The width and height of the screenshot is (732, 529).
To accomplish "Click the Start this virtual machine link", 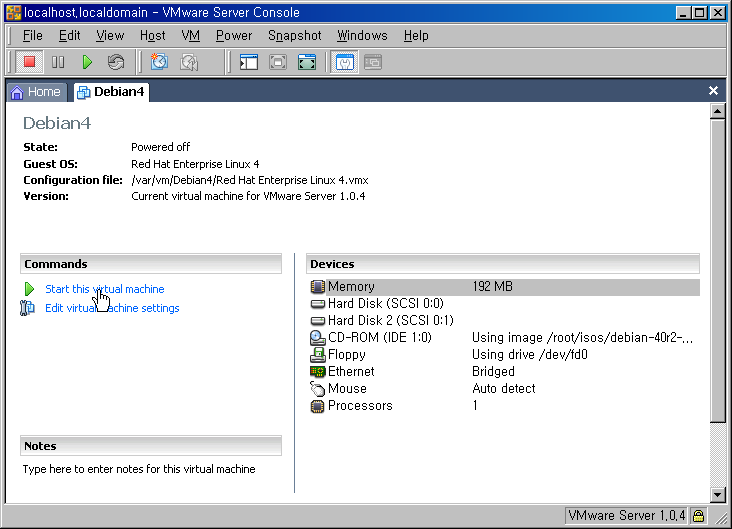I will 104,289.
